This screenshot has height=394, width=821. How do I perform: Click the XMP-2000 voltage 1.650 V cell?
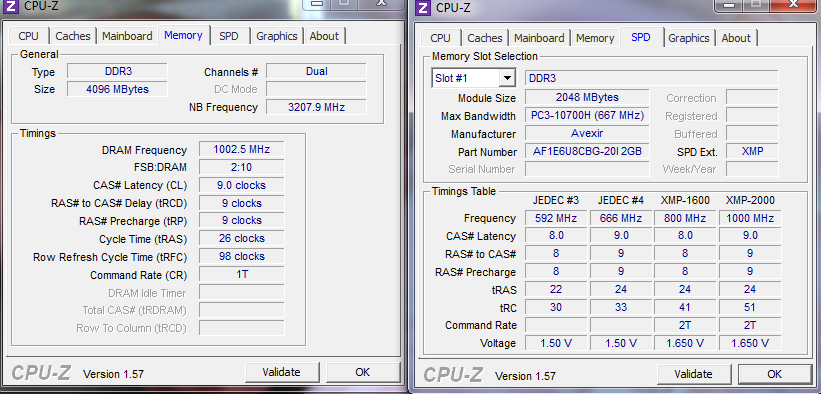click(750, 343)
